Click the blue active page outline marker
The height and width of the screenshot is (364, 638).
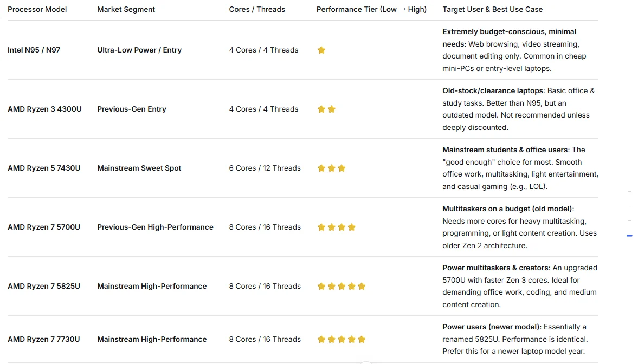tap(629, 236)
